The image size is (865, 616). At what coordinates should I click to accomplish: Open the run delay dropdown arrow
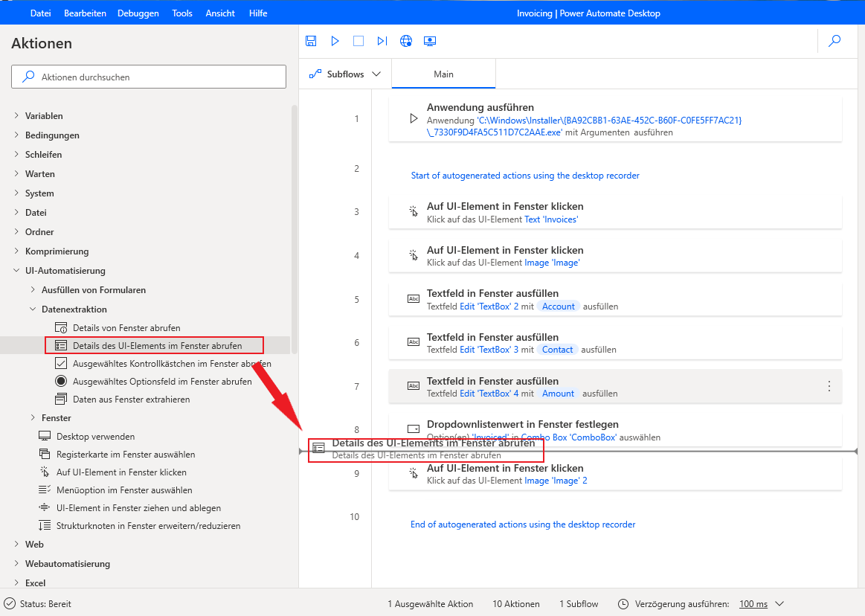click(x=779, y=604)
